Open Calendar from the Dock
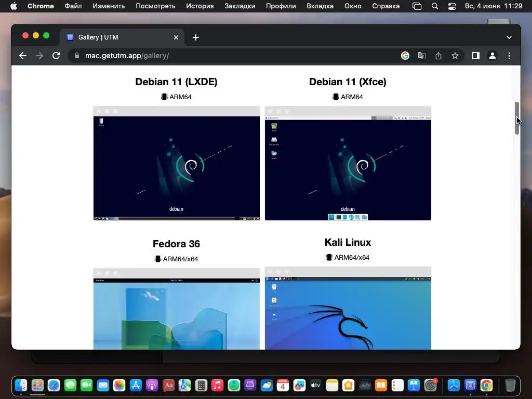Viewport: 532px width, 399px height. click(283, 385)
